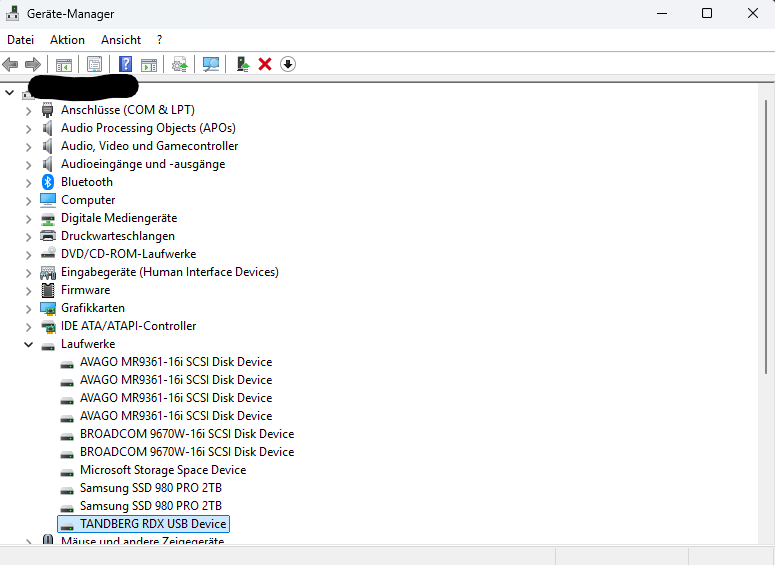775x565 pixels.
Task: Select Audio, Video und Gamecontroller label
Action: (149, 146)
